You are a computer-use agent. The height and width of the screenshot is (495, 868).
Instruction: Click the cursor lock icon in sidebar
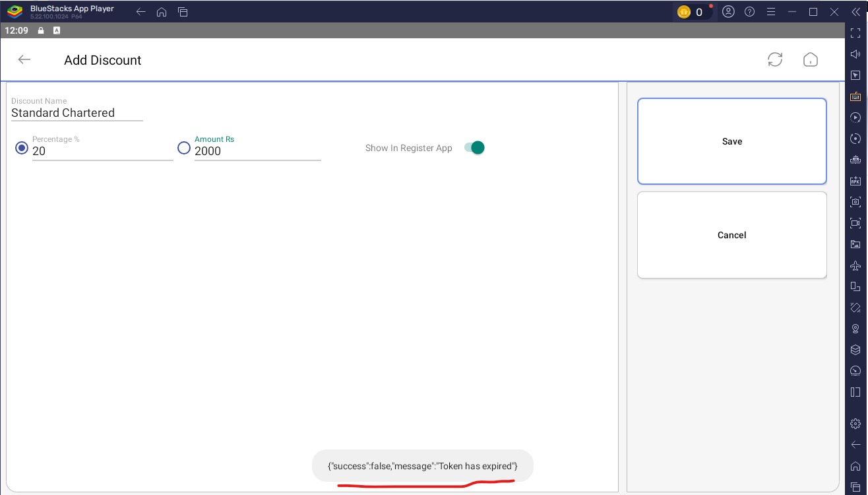(x=855, y=75)
